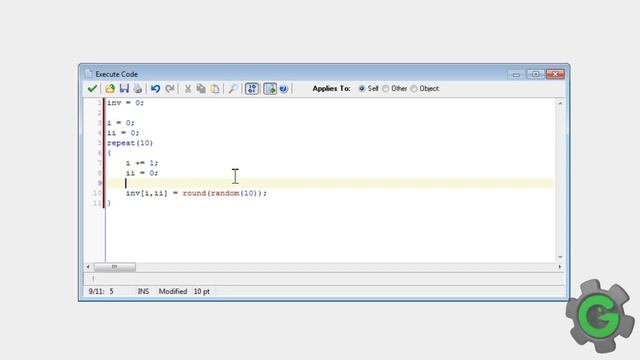Click the 'inv = 0;' code line
The height and width of the screenshot is (360, 640).
(x=125, y=103)
